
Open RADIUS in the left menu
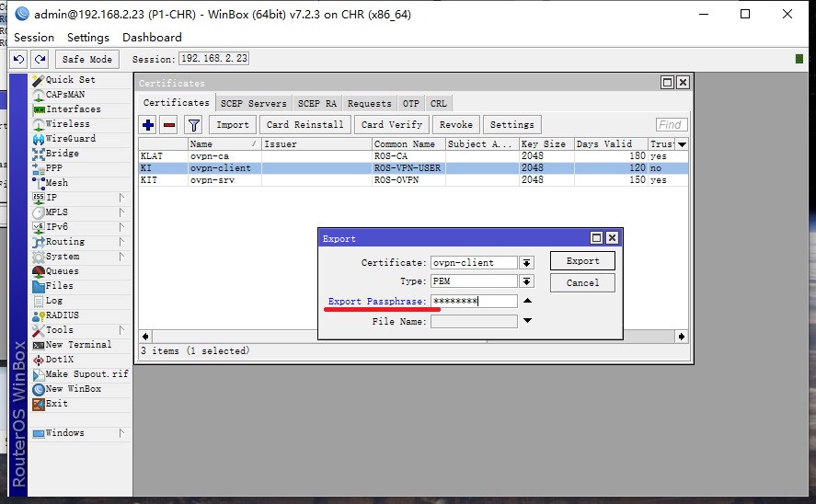point(62,315)
